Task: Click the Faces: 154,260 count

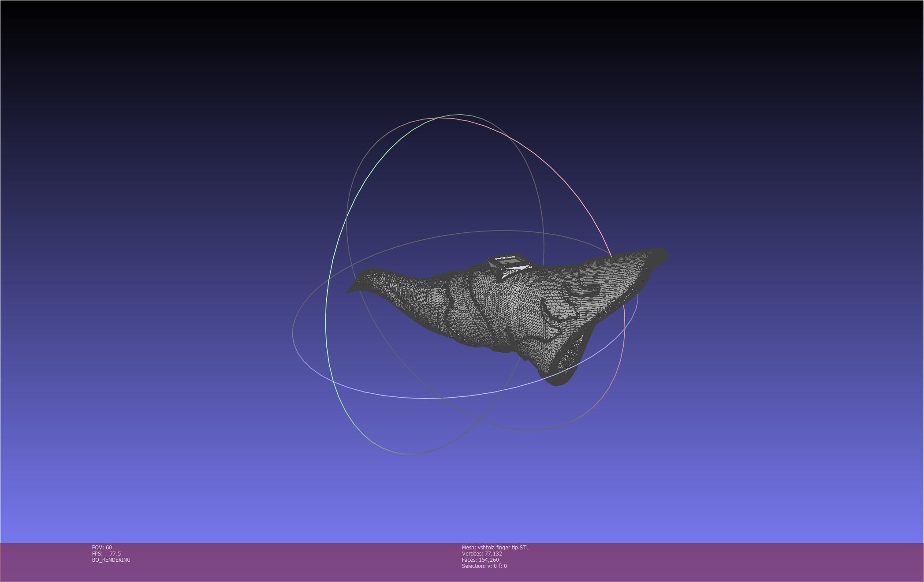Action: pyautogui.click(x=480, y=560)
